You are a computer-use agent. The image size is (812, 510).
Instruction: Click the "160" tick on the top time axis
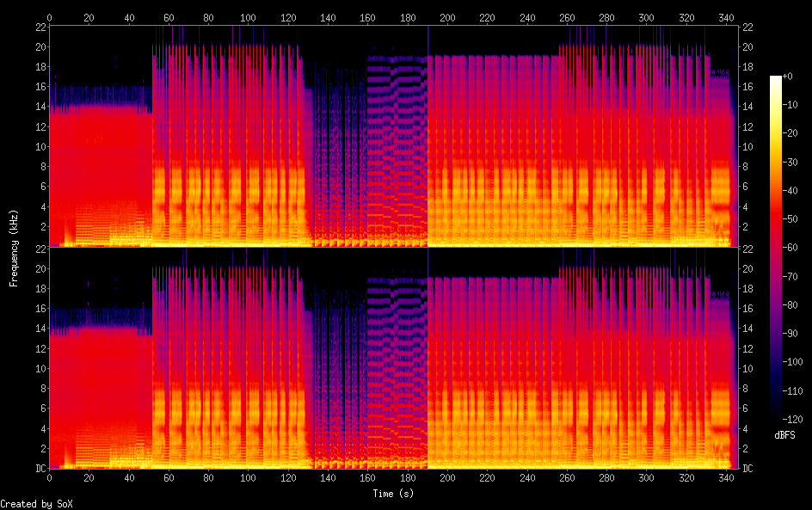coord(367,17)
